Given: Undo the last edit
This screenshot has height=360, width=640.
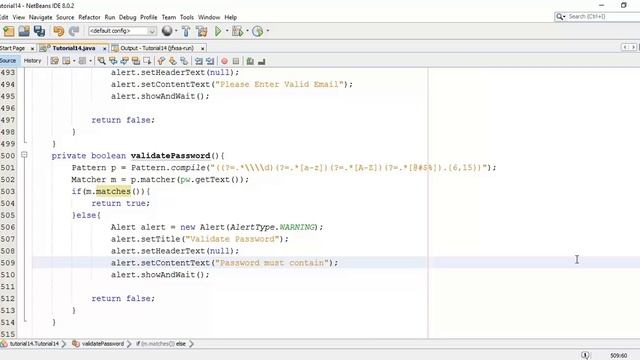Looking at the screenshot, I should 58,31.
